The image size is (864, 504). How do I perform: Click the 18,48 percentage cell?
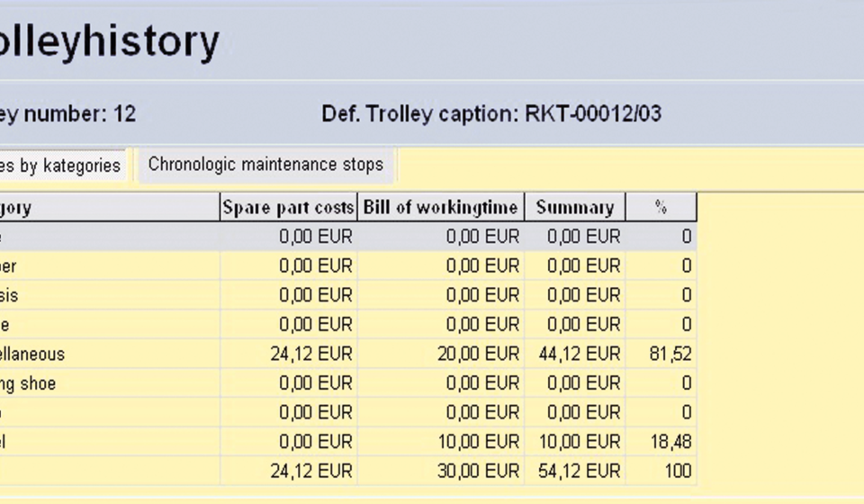(x=670, y=442)
